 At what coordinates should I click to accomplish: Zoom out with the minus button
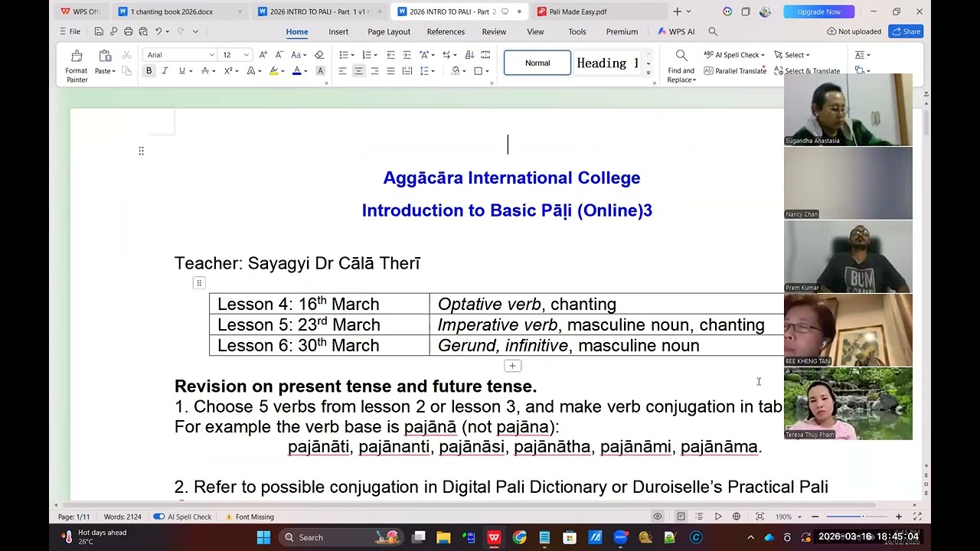point(815,517)
